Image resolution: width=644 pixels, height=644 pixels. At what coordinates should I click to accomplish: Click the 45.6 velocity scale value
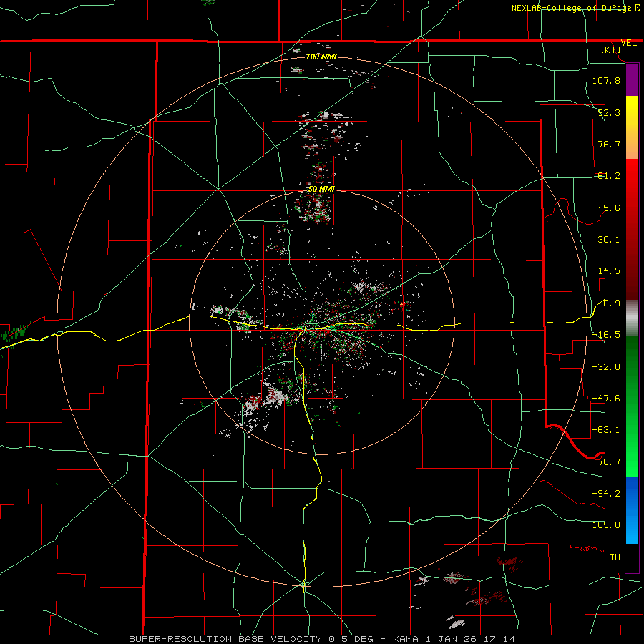tap(609, 208)
